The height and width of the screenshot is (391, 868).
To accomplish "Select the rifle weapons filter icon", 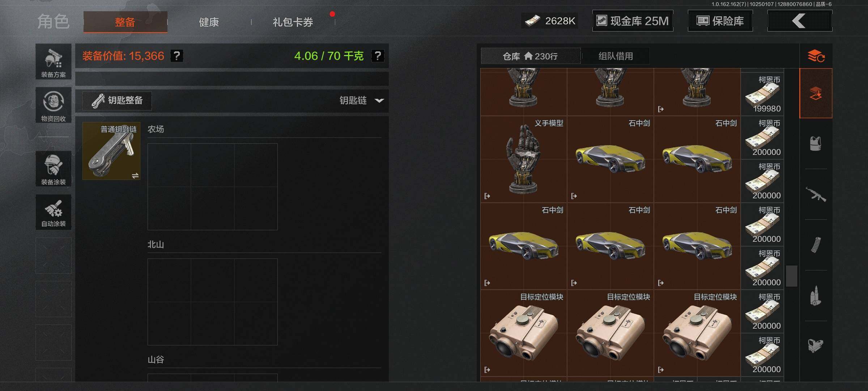I will tap(816, 194).
